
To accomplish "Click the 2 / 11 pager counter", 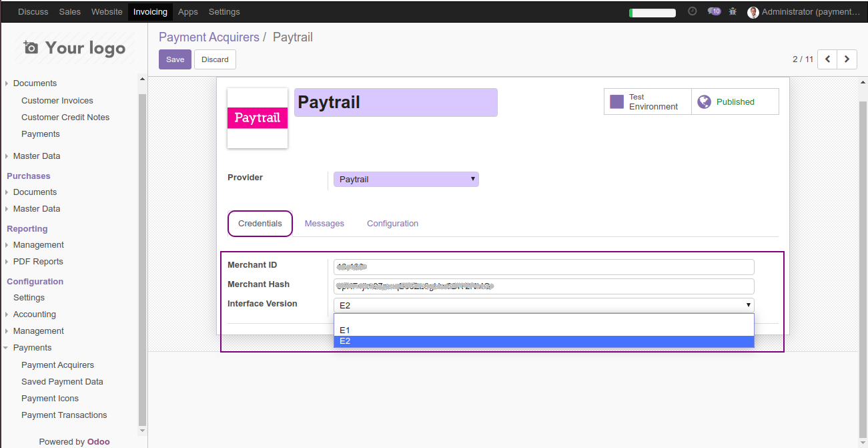I will tap(803, 59).
